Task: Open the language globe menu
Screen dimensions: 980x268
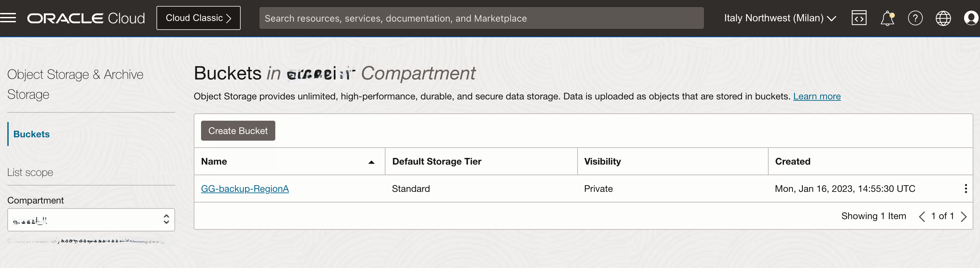Action: tap(943, 18)
